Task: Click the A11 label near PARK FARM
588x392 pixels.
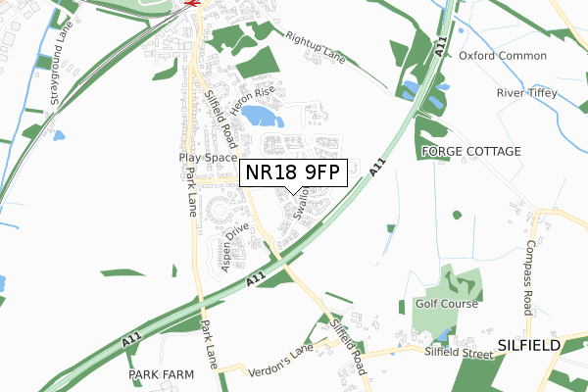Action: pyautogui.click(x=131, y=339)
